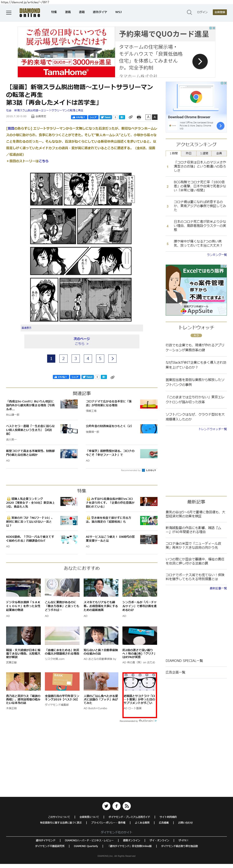Click こちら link for previous story
This screenshot has width=233, height=868.
(x=43, y=161)
